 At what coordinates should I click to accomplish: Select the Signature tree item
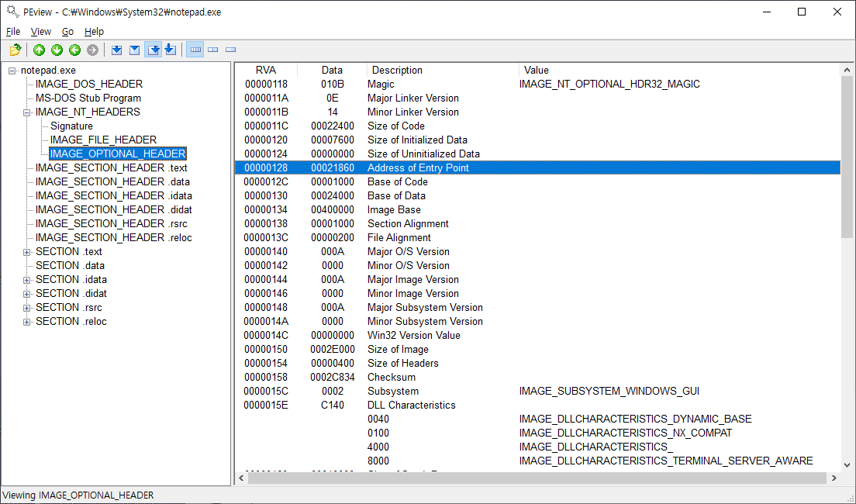click(x=71, y=126)
